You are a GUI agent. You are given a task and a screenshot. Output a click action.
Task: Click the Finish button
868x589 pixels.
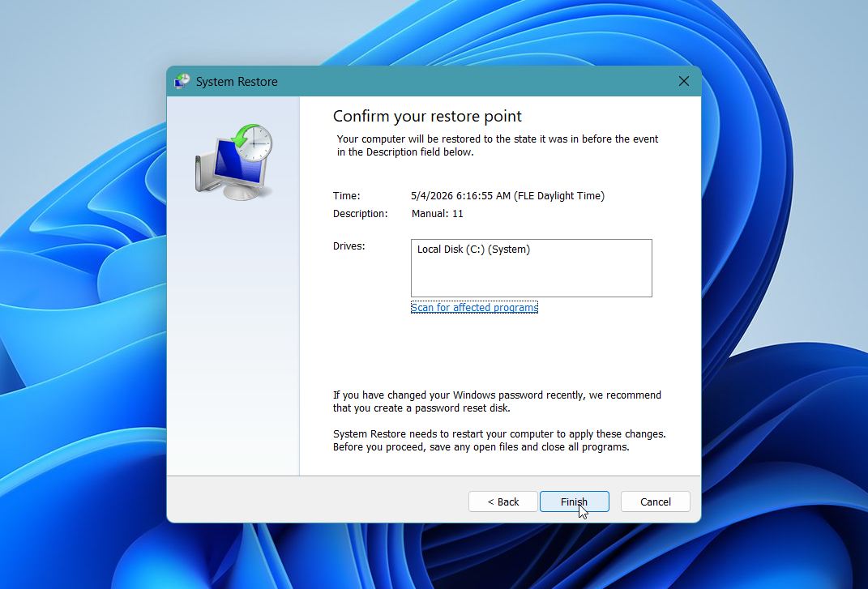(x=574, y=502)
